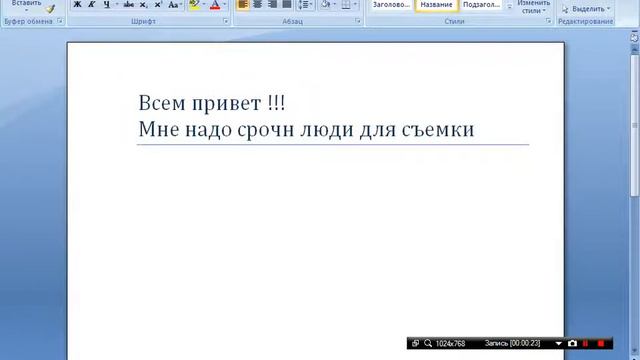Open Стили group dialog launcher
The image size is (640, 360).
tap(548, 21)
